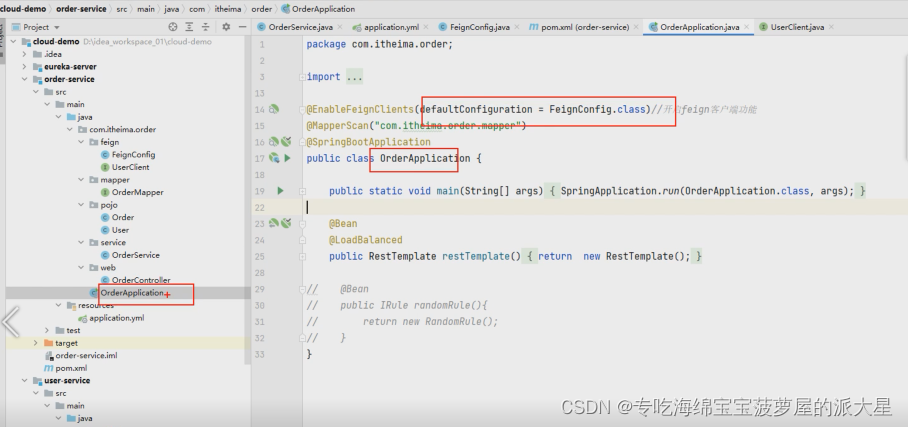Expand the .idea folder
908x427 pixels.
tap(24, 54)
